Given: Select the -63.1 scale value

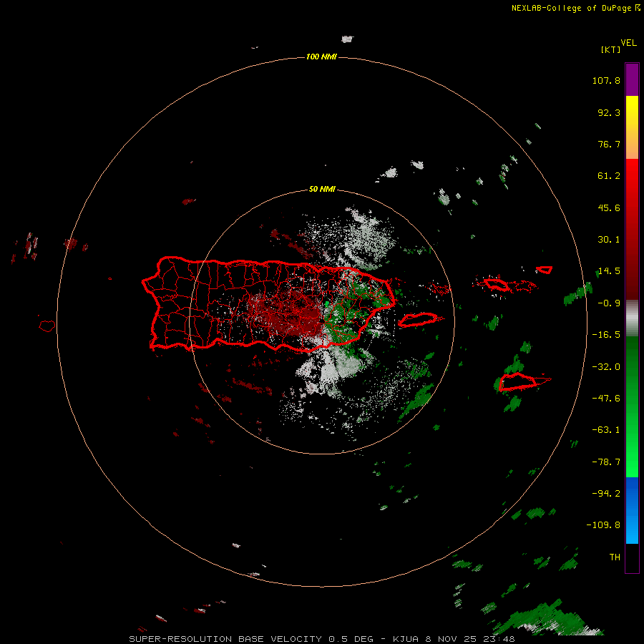Looking at the screenshot, I should click(x=606, y=430).
